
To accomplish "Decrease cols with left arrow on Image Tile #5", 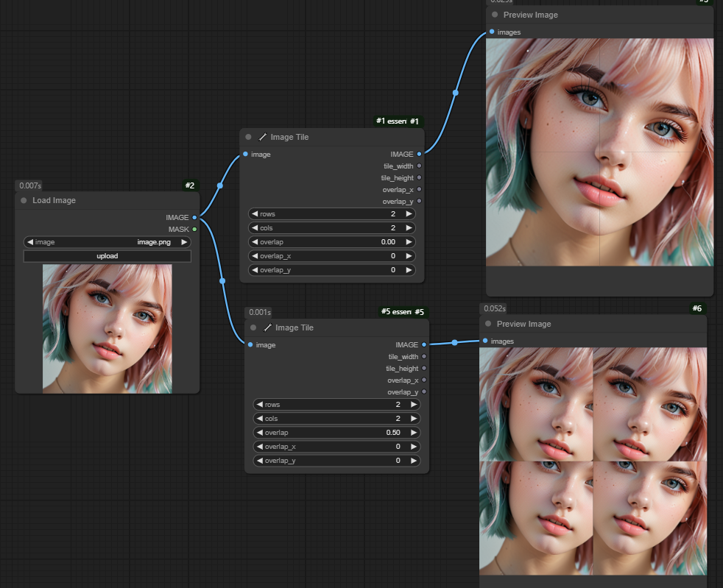I will (259, 419).
